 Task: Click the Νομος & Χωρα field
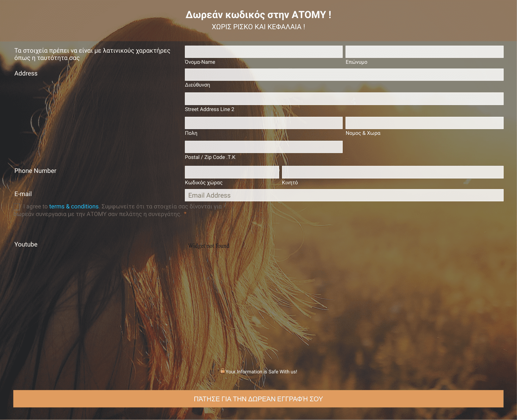[424, 123]
